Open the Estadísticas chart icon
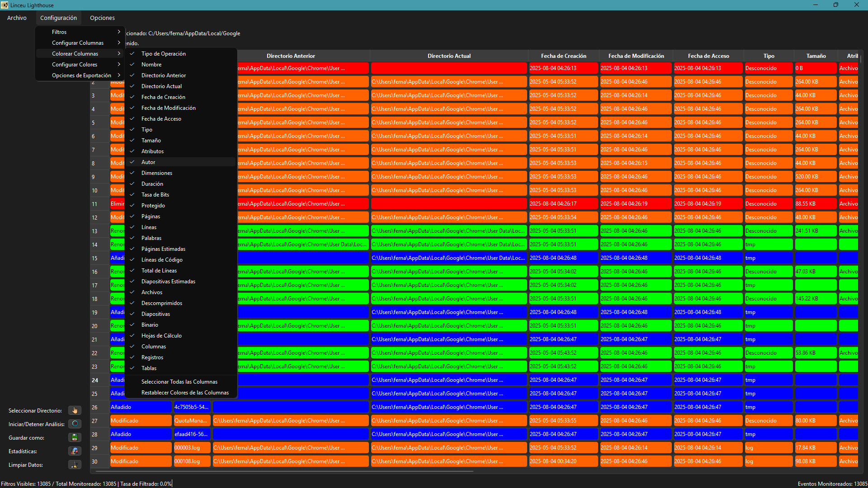Screen dimensions: 868x488 point(75,451)
